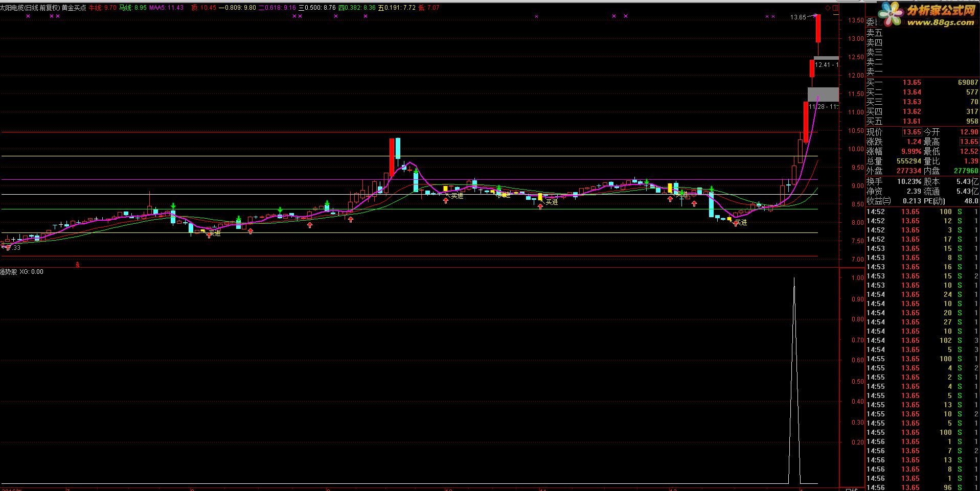Click the 买一 bid row price 13.65
The height and width of the screenshot is (491, 980).
click(x=911, y=82)
